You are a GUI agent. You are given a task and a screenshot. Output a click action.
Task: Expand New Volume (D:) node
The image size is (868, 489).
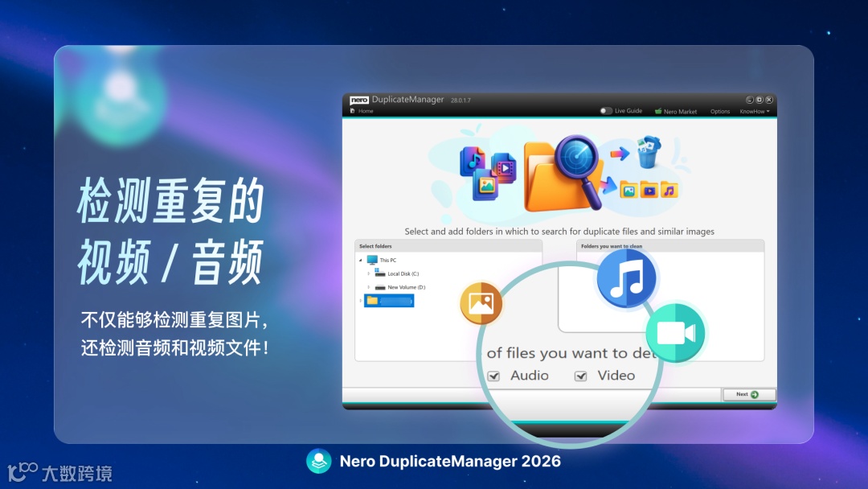(x=369, y=287)
